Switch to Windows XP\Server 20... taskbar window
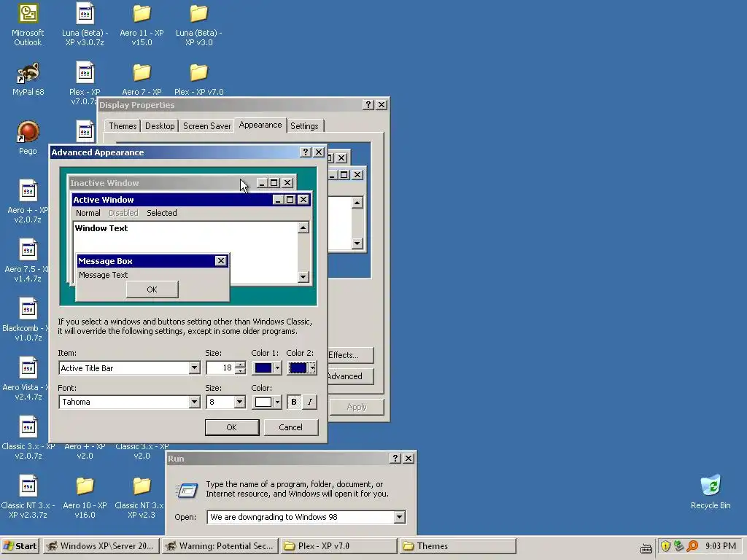Image resolution: width=747 pixels, height=560 pixels. tap(101, 546)
